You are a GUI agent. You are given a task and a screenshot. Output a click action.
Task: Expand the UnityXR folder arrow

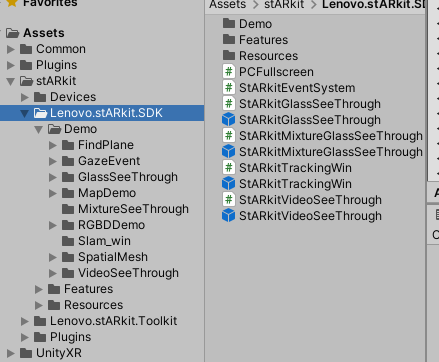11,353
